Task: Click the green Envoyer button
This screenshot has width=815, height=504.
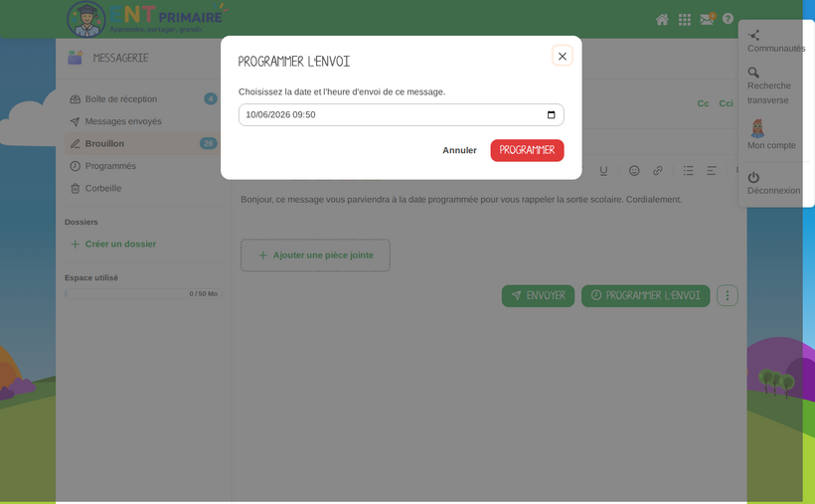Action: pyautogui.click(x=538, y=296)
